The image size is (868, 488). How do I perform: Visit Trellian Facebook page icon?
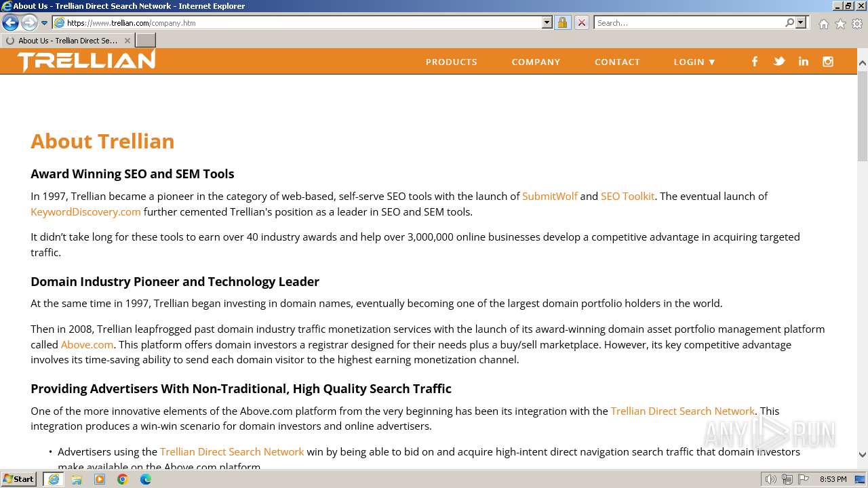[x=754, y=61]
